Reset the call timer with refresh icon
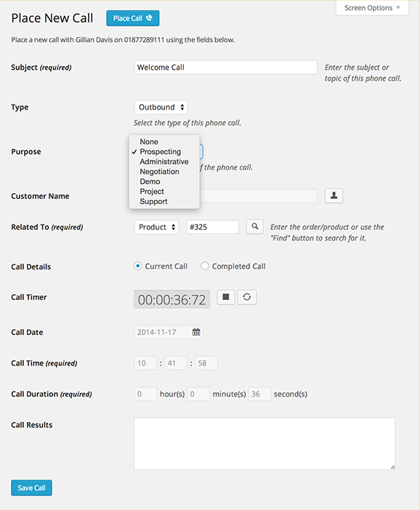 247,297
